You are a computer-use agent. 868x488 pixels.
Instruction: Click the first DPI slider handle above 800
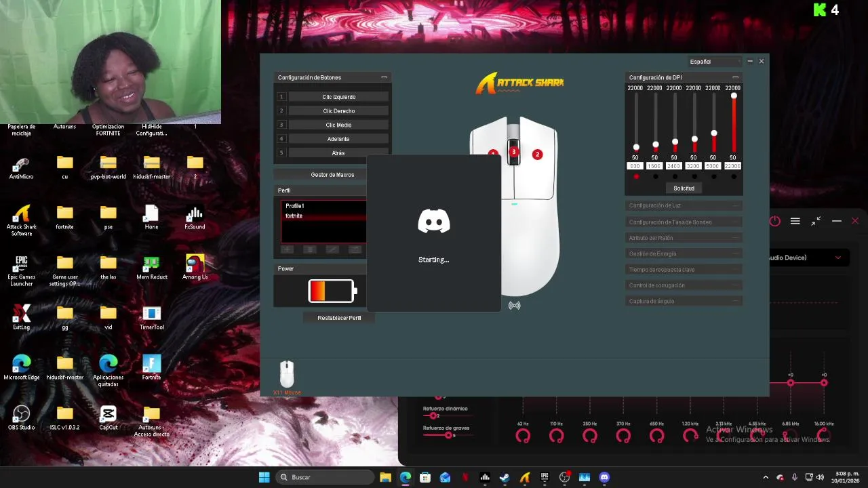click(635, 147)
